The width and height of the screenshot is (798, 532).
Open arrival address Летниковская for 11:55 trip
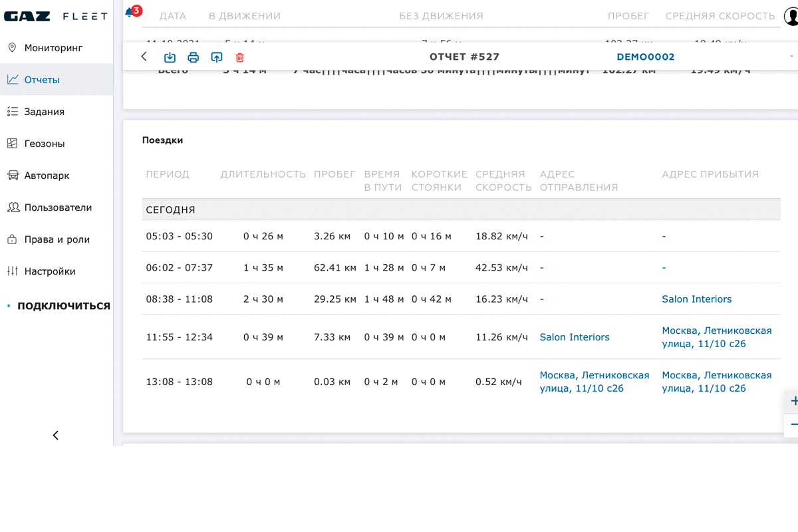[x=717, y=337]
